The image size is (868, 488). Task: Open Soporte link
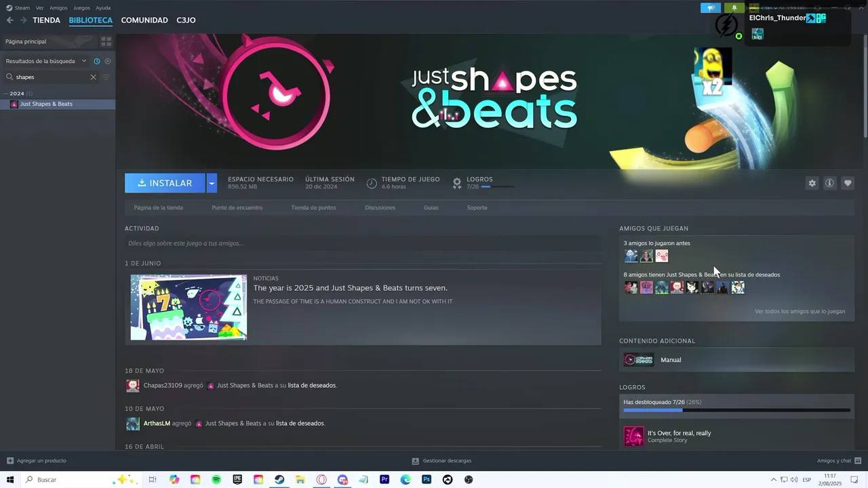pyautogui.click(x=477, y=207)
